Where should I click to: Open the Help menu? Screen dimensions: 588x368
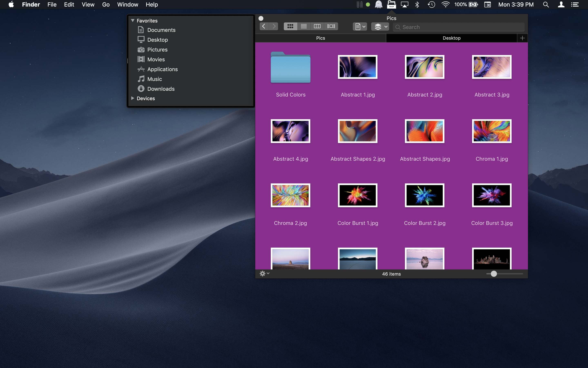pyautogui.click(x=152, y=4)
